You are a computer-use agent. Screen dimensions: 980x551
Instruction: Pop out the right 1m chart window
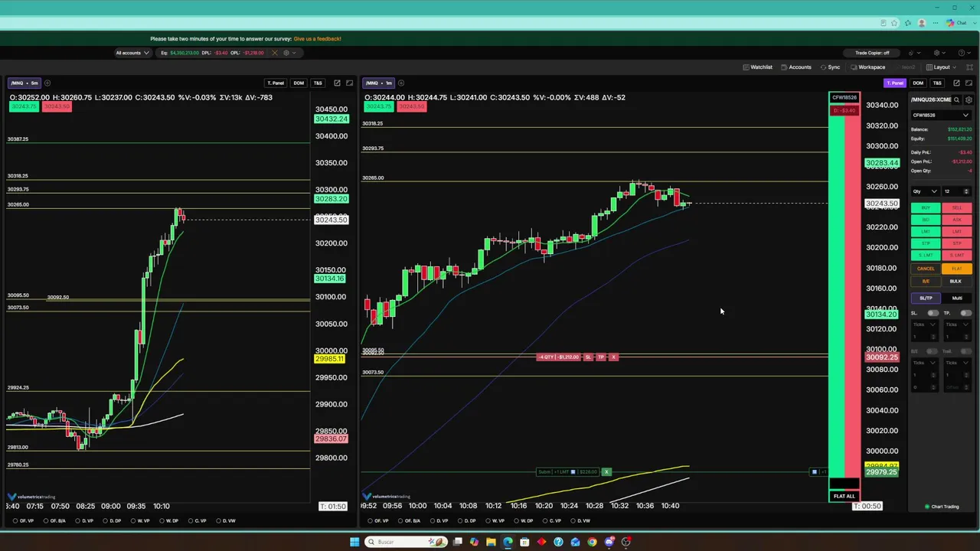956,83
